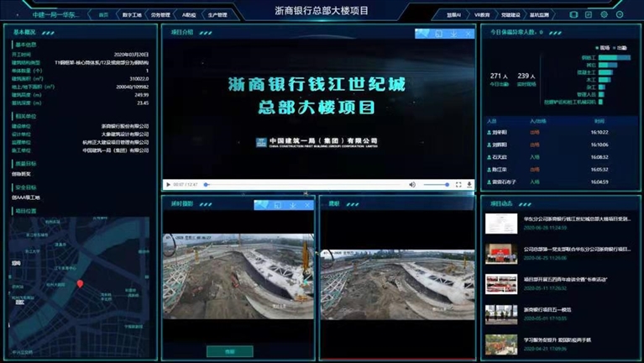Click second header icon with checkmark box
The width and height of the screenshot is (644, 363).
point(589,14)
